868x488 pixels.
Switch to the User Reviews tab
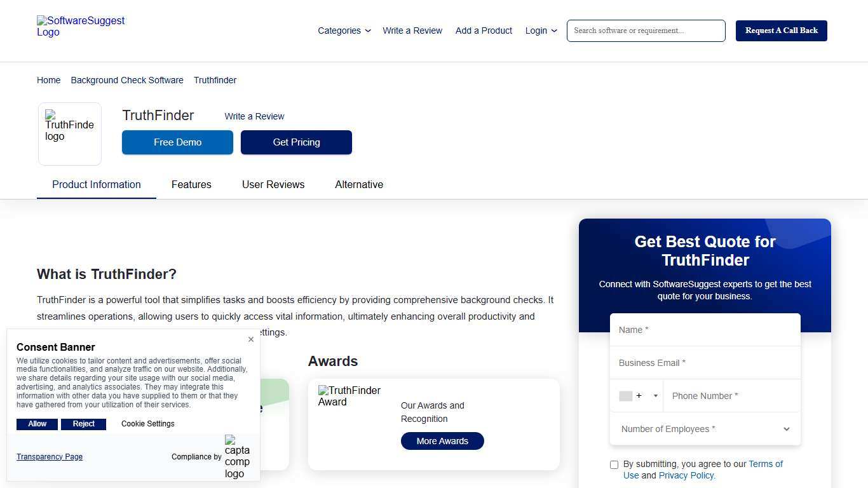[273, 184]
